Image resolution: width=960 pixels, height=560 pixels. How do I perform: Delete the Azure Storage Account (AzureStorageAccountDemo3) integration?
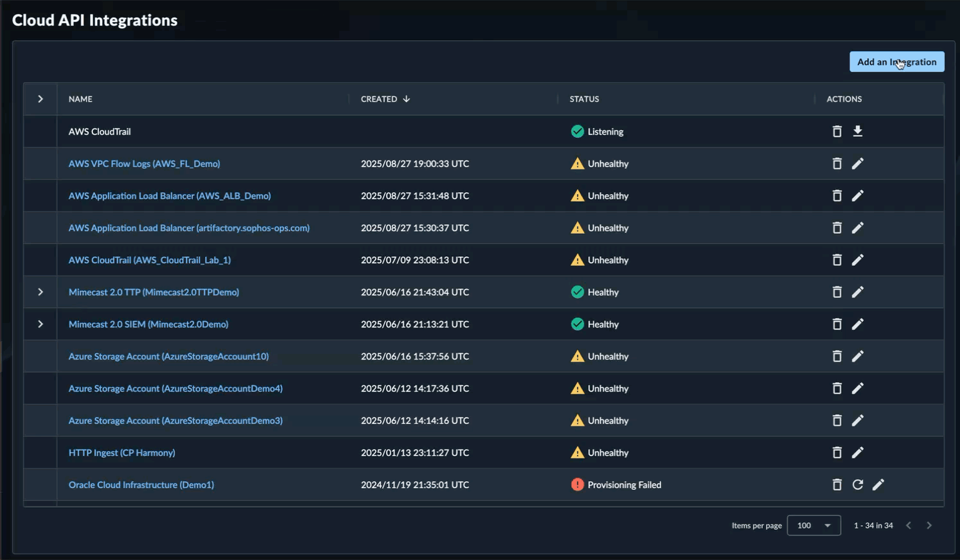point(837,420)
